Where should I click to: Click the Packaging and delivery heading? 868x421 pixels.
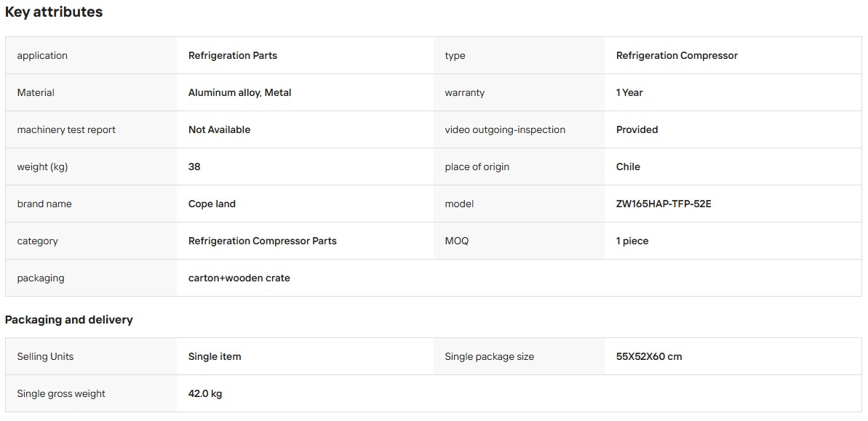click(x=68, y=320)
